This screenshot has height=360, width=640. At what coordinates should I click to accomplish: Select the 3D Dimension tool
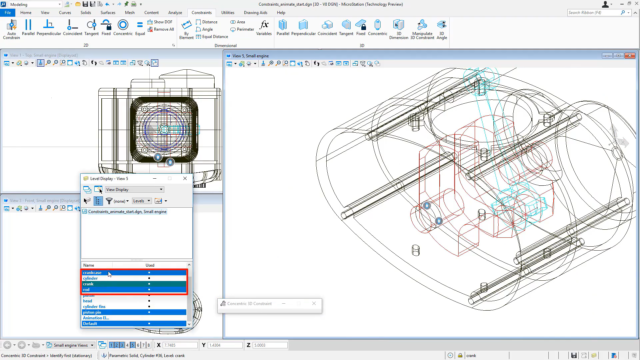[398, 29]
